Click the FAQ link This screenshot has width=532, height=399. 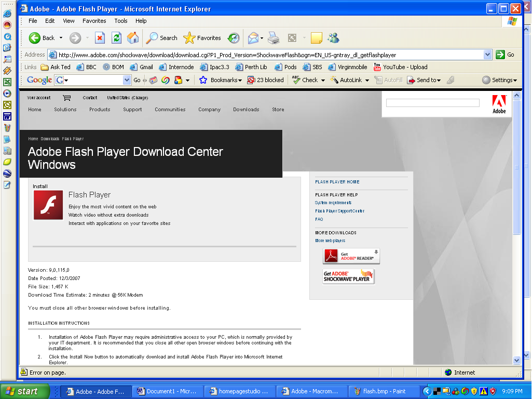coord(319,219)
